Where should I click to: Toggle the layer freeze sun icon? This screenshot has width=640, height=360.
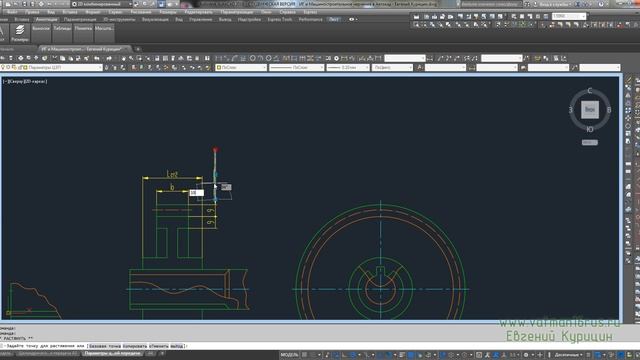pos(9,67)
